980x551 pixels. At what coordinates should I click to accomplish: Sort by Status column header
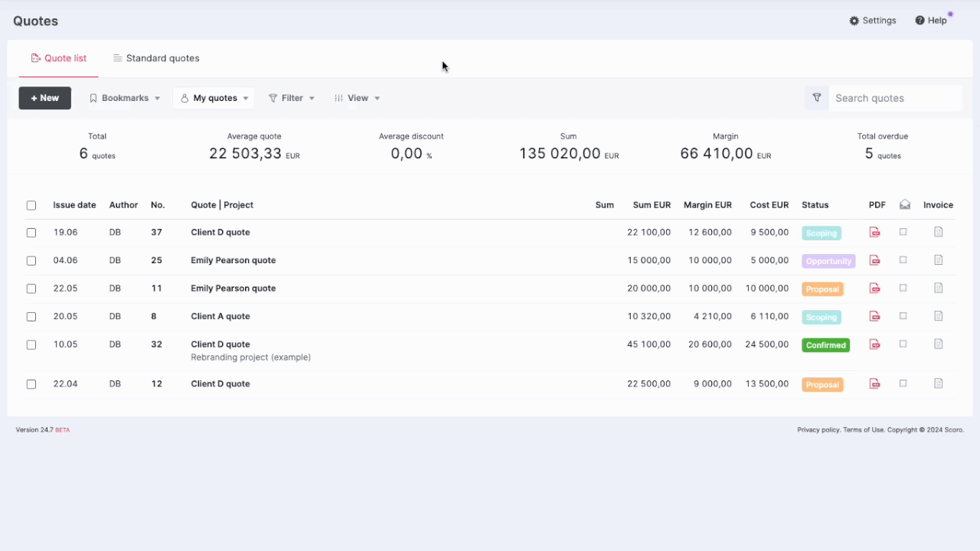815,205
